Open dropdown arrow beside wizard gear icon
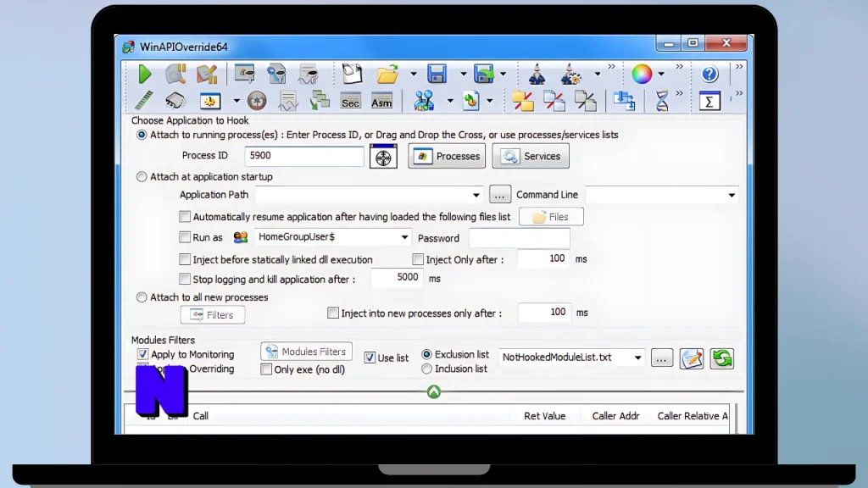 tap(597, 75)
